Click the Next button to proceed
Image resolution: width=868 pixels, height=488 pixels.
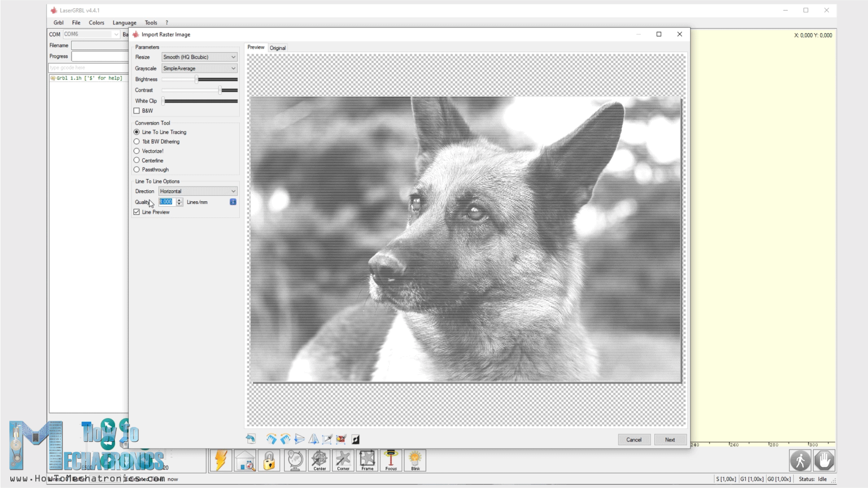click(670, 439)
